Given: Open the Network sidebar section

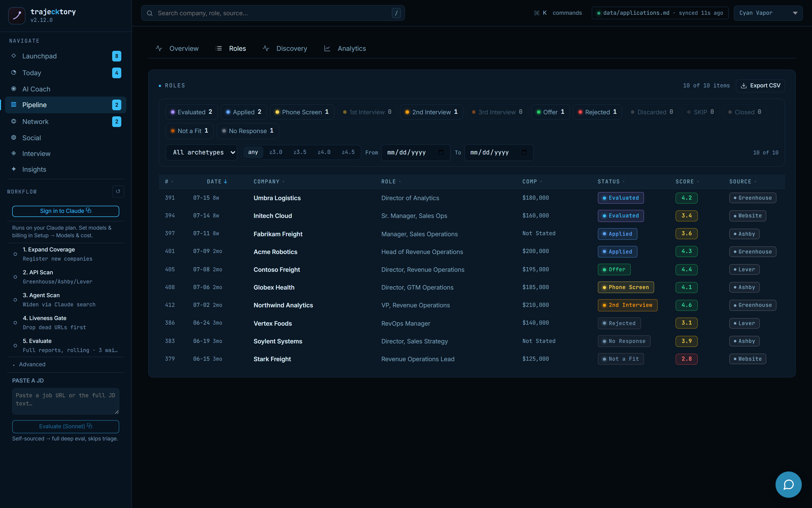Looking at the screenshot, I should tap(66, 122).
